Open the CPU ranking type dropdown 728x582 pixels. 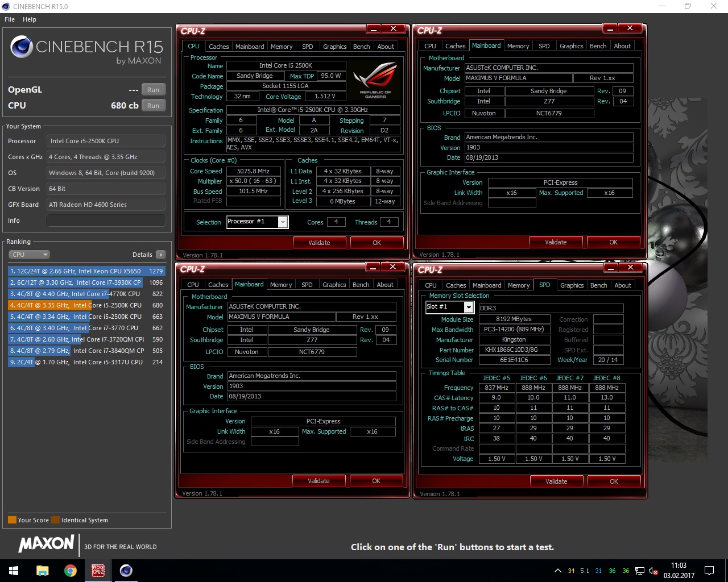30,255
